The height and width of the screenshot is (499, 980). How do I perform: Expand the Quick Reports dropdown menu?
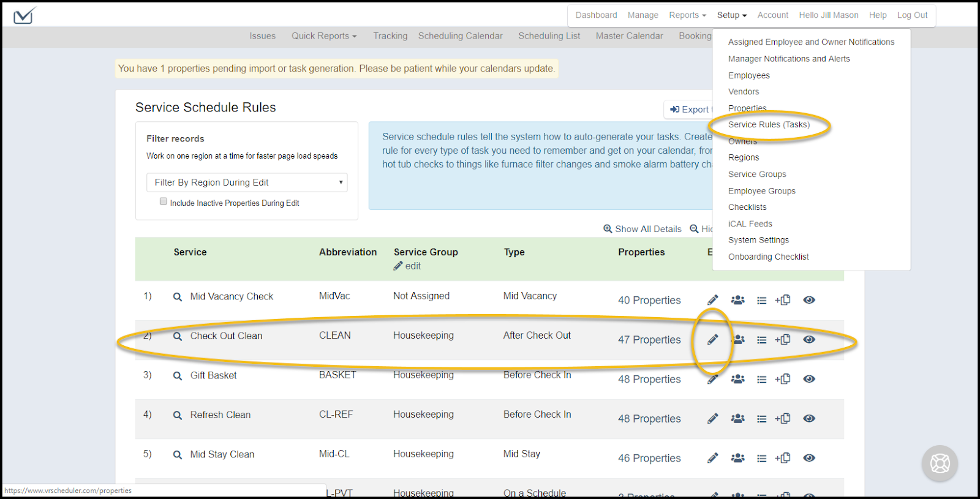pyautogui.click(x=323, y=36)
